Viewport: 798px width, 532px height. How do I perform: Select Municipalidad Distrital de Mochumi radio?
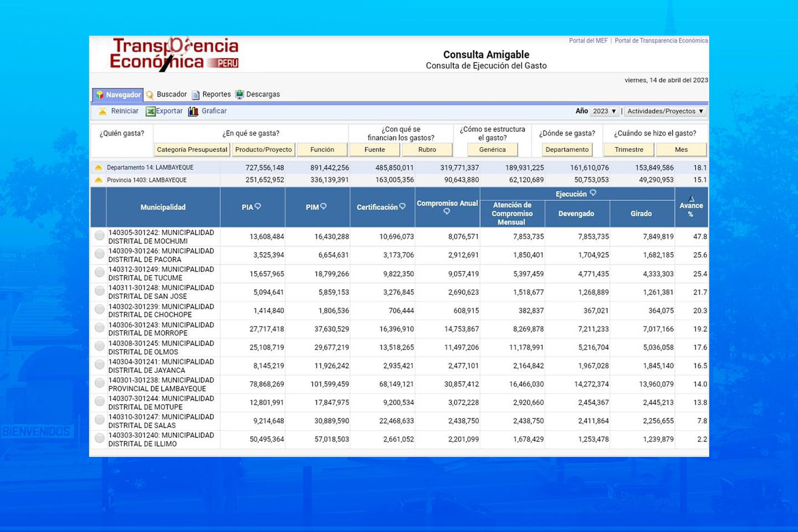point(100,236)
